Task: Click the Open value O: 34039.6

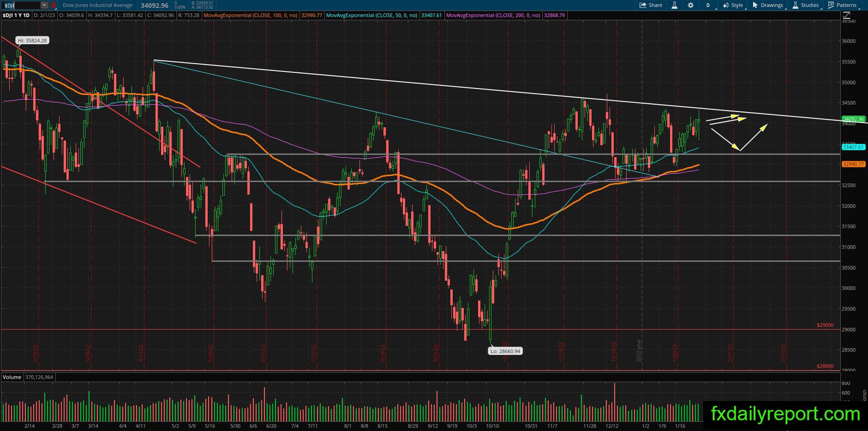Action: pos(71,15)
